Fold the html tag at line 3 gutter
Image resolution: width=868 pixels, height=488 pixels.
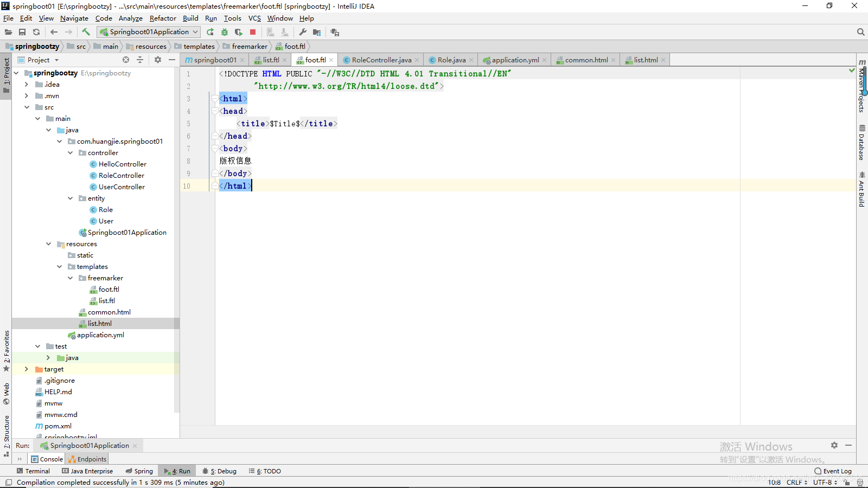click(214, 98)
